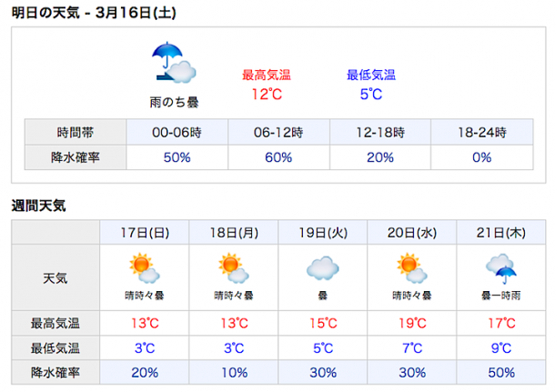Screen dimensions: 555x392
Task: Click the sunny-cloudy icon under 18日(月)
Action: (234, 268)
